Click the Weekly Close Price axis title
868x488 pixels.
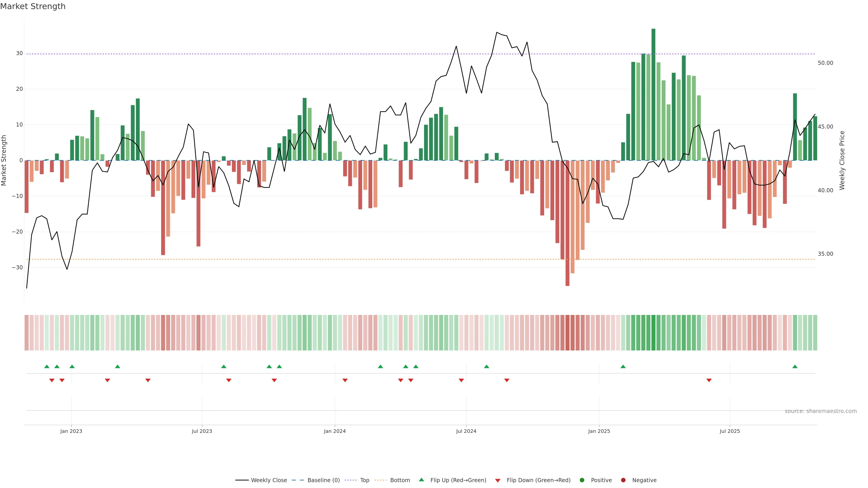coord(842,160)
